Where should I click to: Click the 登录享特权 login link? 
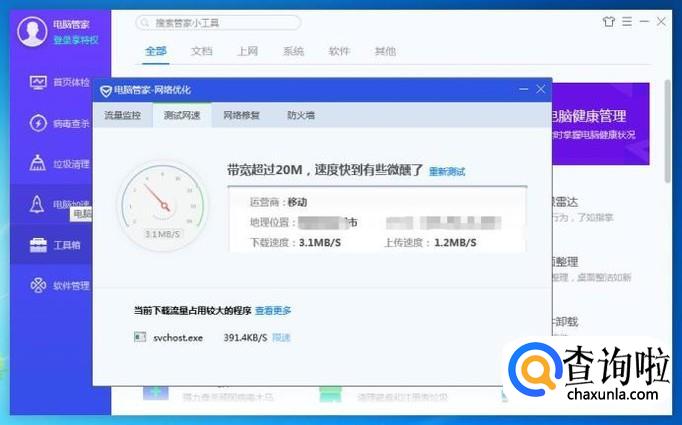[76, 40]
